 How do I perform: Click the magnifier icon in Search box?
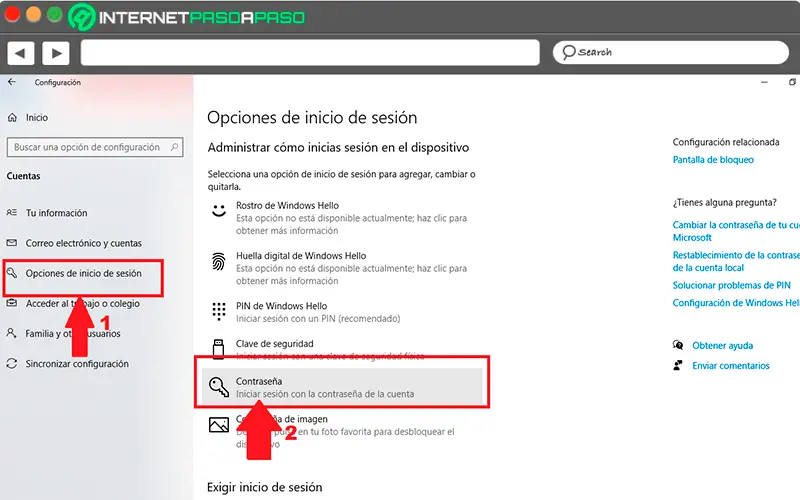pos(568,52)
